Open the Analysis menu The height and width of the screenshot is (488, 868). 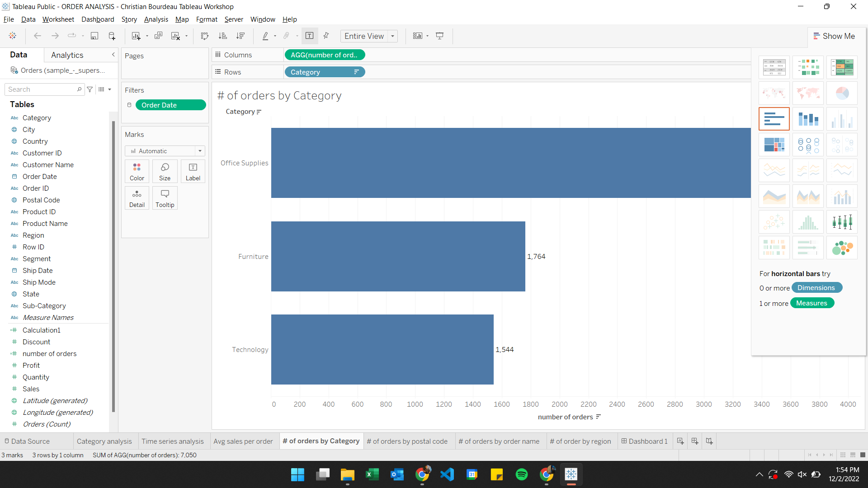click(x=156, y=19)
